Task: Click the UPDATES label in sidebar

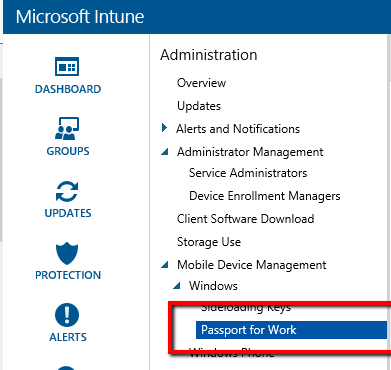Action: [68, 213]
